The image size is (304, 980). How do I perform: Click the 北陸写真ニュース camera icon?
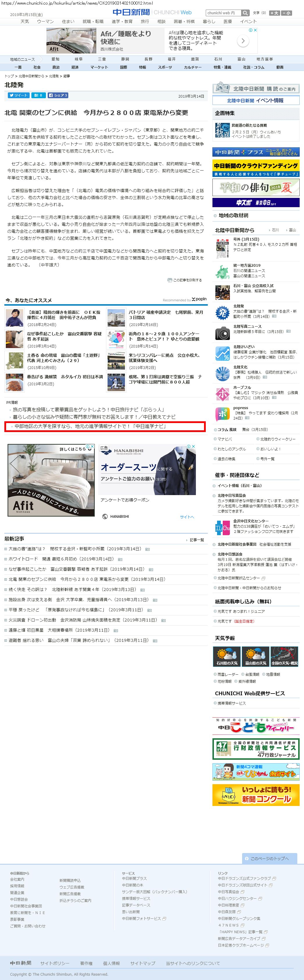pyautogui.click(x=222, y=333)
